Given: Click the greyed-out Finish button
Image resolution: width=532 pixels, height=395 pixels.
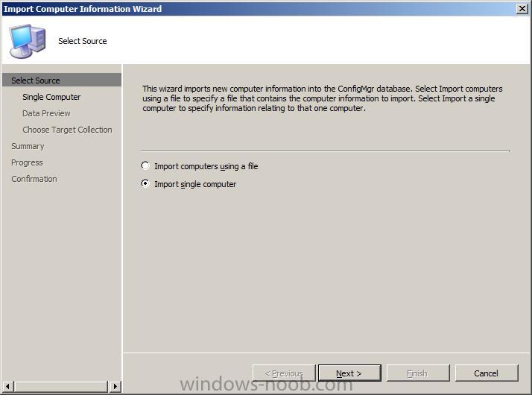Looking at the screenshot, I should coord(418,373).
